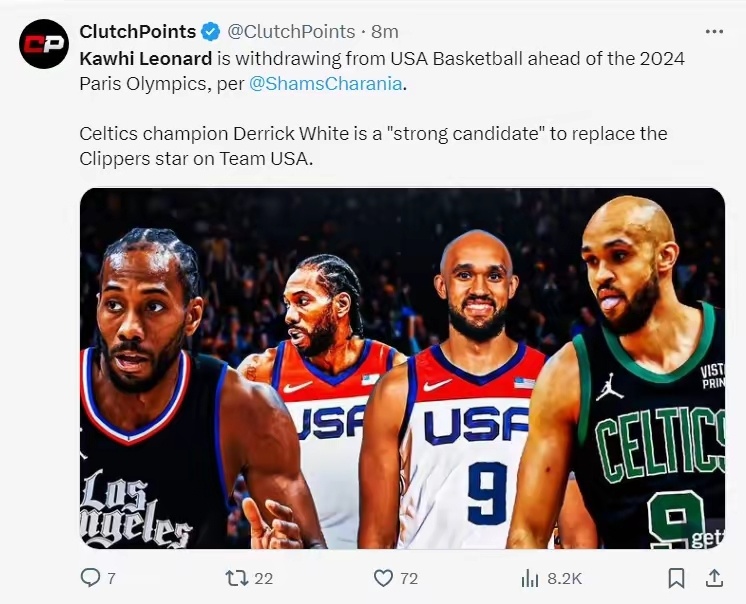Click the ClutchPoints display name
746x604 pixels.
click(138, 32)
